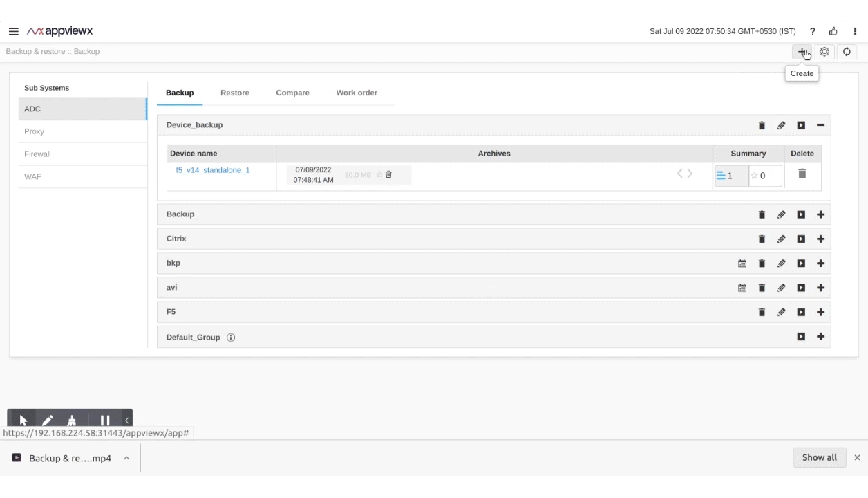Pause the screen recording

tap(105, 420)
